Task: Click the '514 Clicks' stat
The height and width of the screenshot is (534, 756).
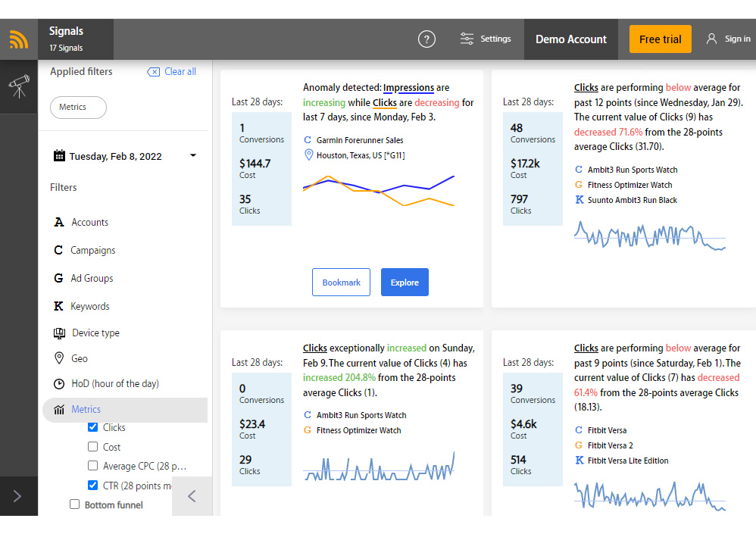Action: point(520,464)
